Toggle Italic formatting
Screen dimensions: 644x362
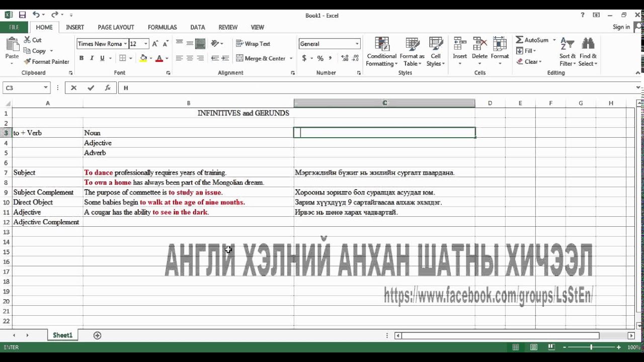tap(92, 58)
